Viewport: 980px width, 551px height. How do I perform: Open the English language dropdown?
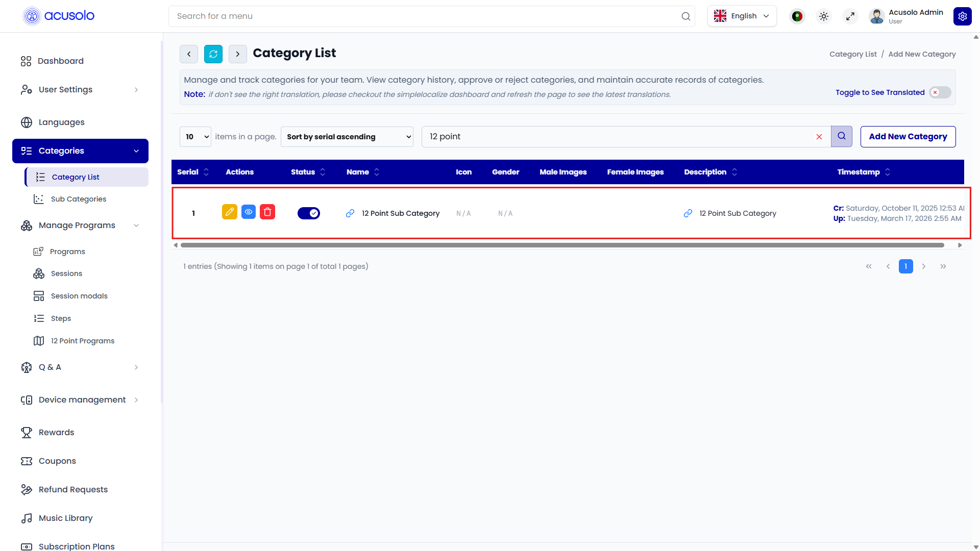(742, 16)
